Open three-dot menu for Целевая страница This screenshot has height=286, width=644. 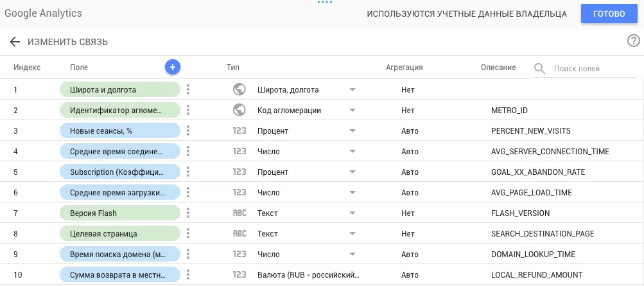click(188, 233)
